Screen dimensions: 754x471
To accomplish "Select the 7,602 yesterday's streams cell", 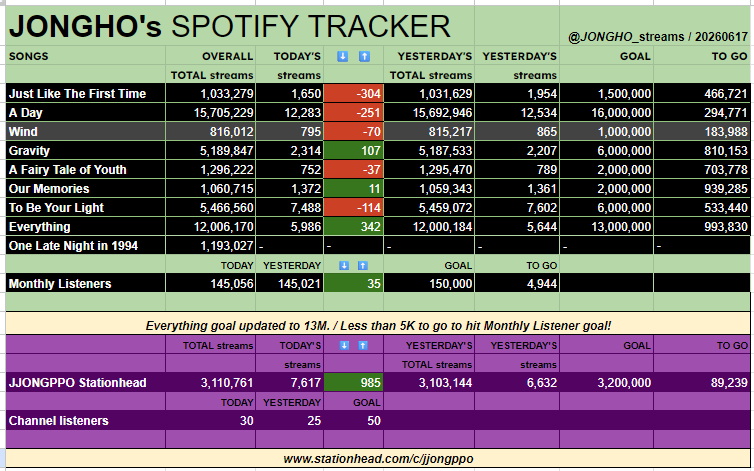I will coord(517,207).
